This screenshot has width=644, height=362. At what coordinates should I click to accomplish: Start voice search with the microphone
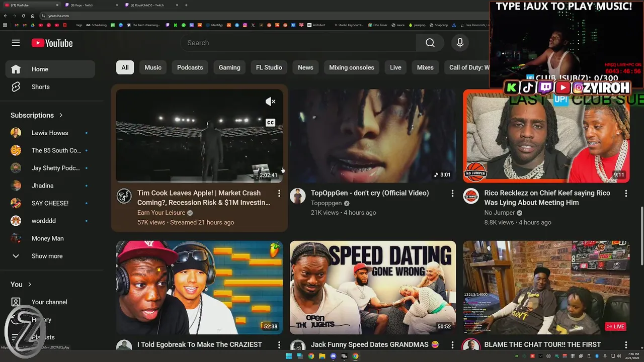coord(460,43)
